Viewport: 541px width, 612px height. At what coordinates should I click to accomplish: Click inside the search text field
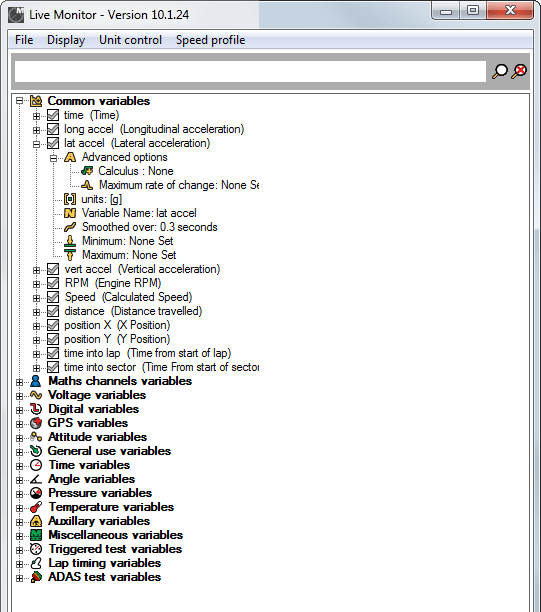tap(250, 71)
